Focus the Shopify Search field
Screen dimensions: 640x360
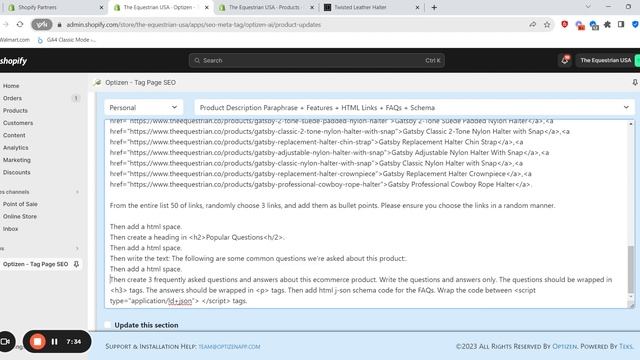[x=317, y=60]
